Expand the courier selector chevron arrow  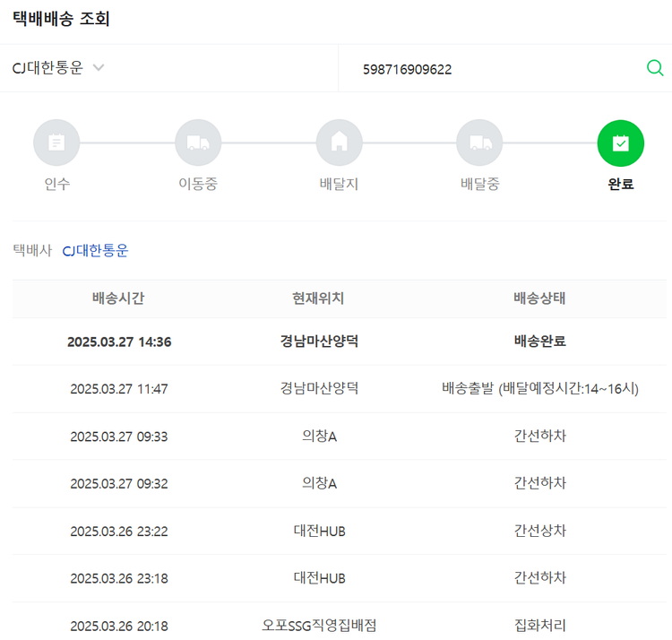99,68
